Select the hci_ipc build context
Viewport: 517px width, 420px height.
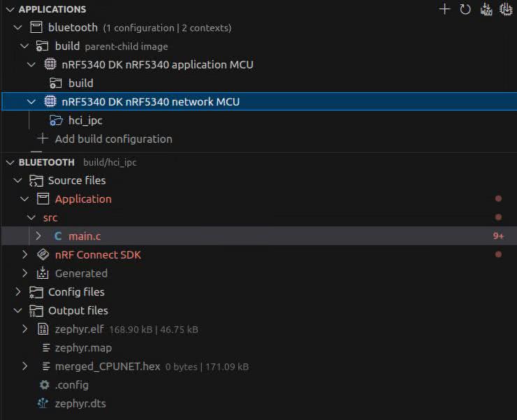click(x=85, y=120)
